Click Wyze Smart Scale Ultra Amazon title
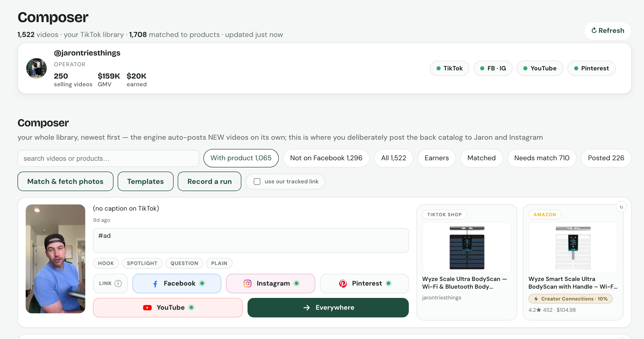Image resolution: width=644 pixels, height=339 pixels. 573,283
